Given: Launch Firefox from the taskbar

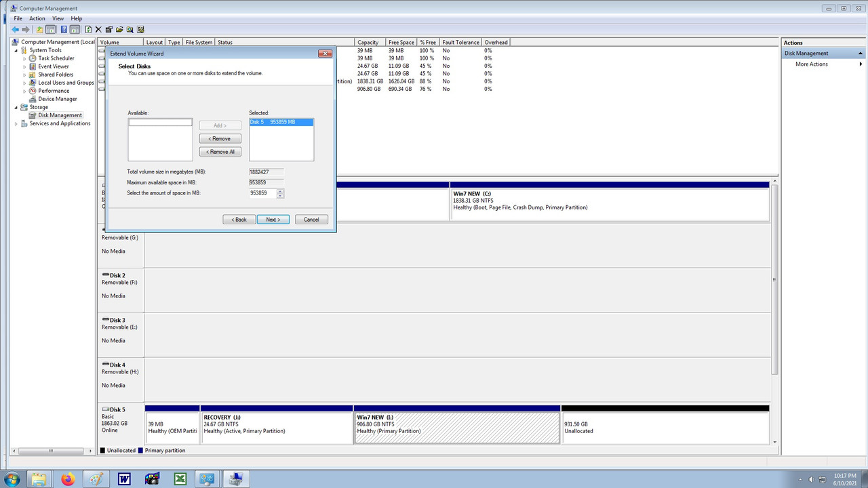Looking at the screenshot, I should [x=68, y=479].
